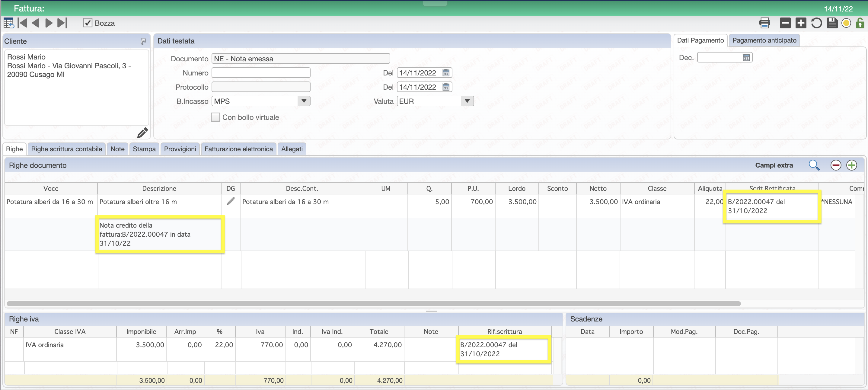Search document rows with magnifier icon

coord(814,165)
